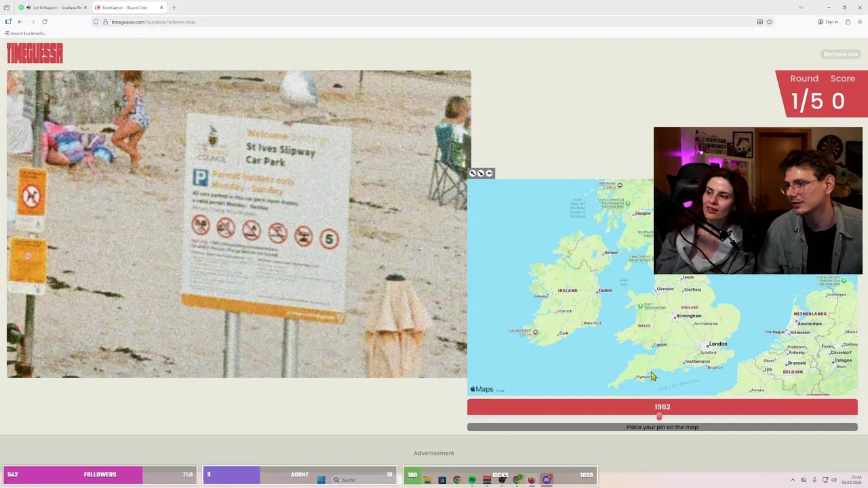Click the volume speaker tray icon

pyautogui.click(x=833, y=480)
